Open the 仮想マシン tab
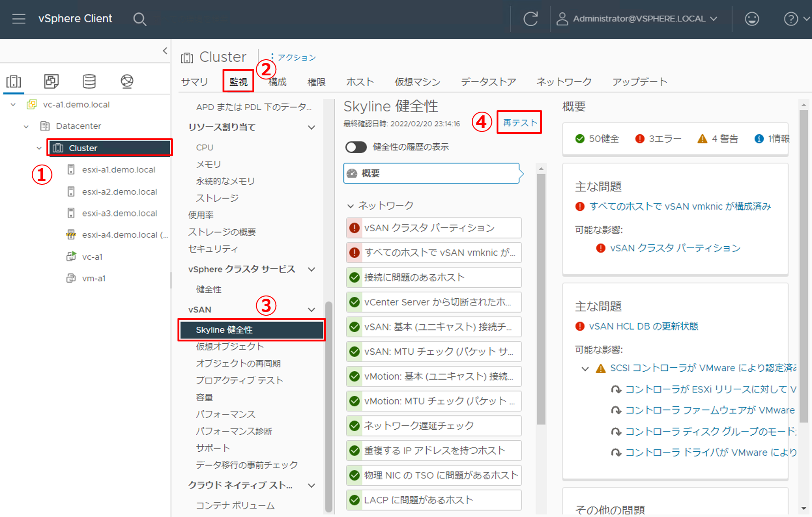 [x=417, y=82]
